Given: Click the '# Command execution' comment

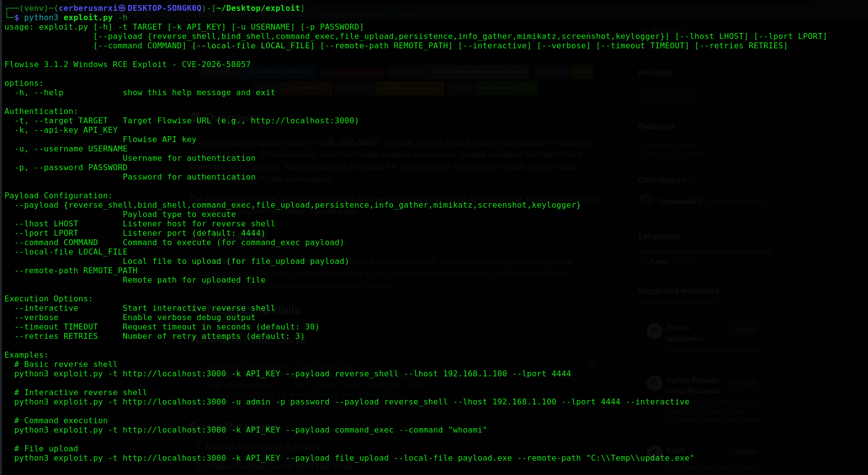Looking at the screenshot, I should [x=61, y=421].
